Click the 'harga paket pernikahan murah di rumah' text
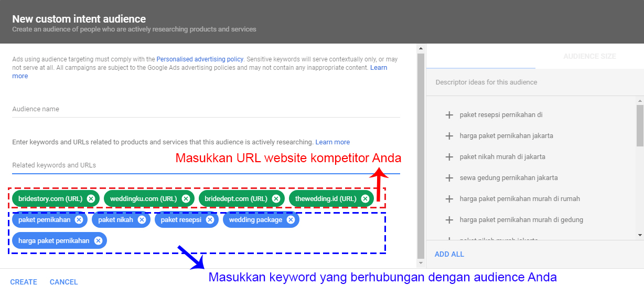Image resolution: width=644 pixels, height=295 pixels. pos(520,199)
